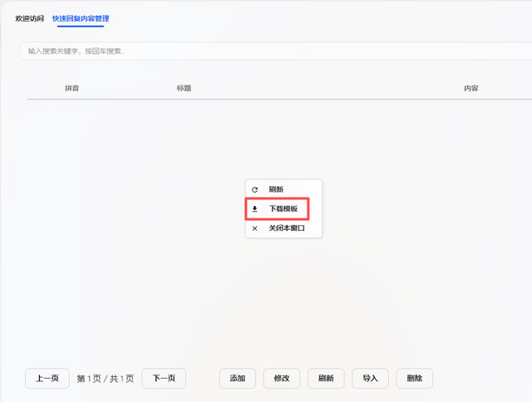Click the refresh icon in context menu
This screenshot has height=402, width=532.
pos(254,189)
